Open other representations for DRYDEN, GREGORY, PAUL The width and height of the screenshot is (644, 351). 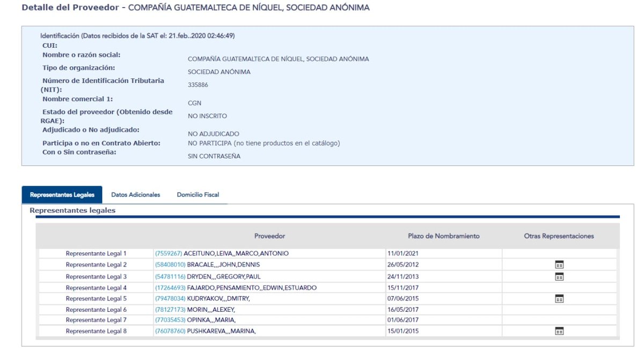[559, 276]
